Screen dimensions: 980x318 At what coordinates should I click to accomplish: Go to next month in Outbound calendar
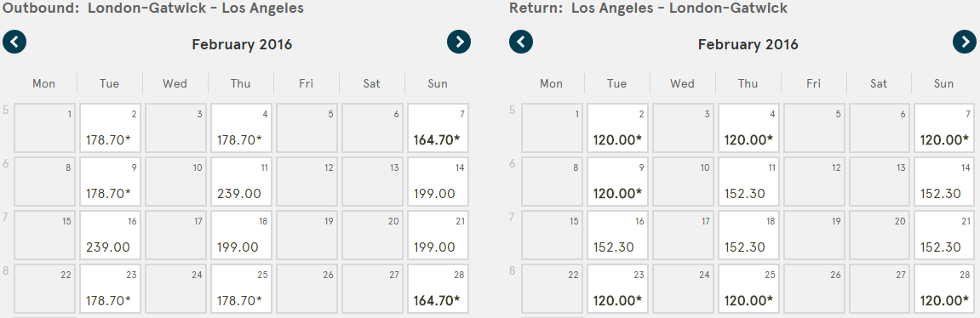coord(459,42)
